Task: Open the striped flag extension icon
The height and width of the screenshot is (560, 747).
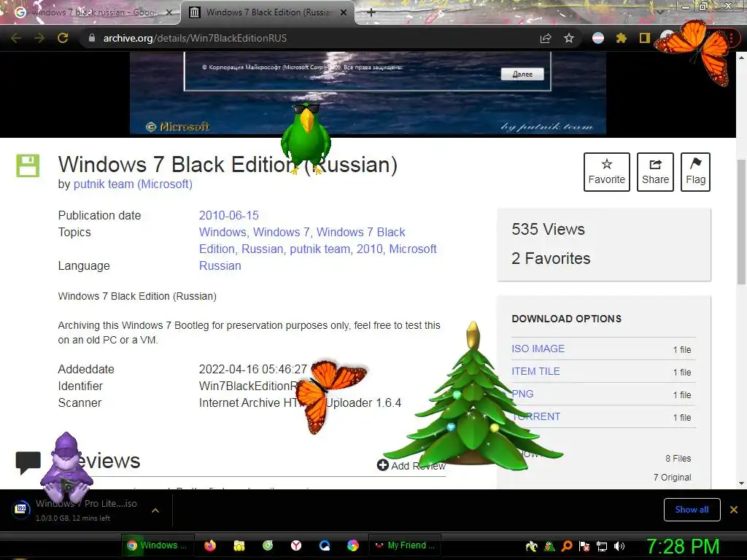Action: click(598, 38)
